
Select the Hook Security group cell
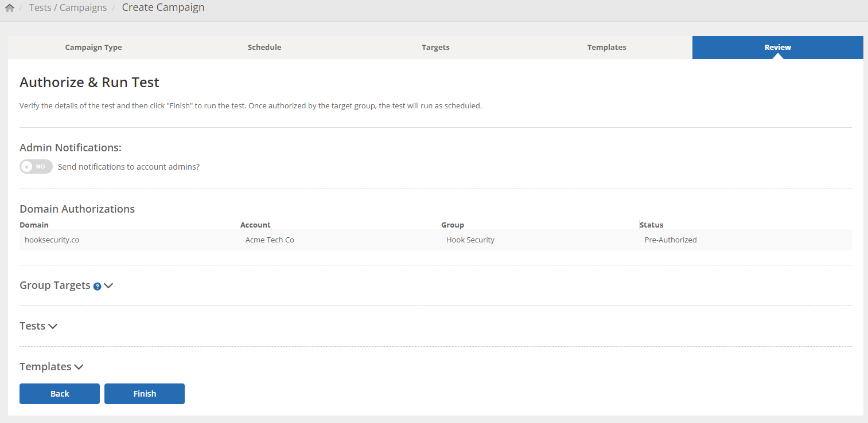[x=470, y=240]
